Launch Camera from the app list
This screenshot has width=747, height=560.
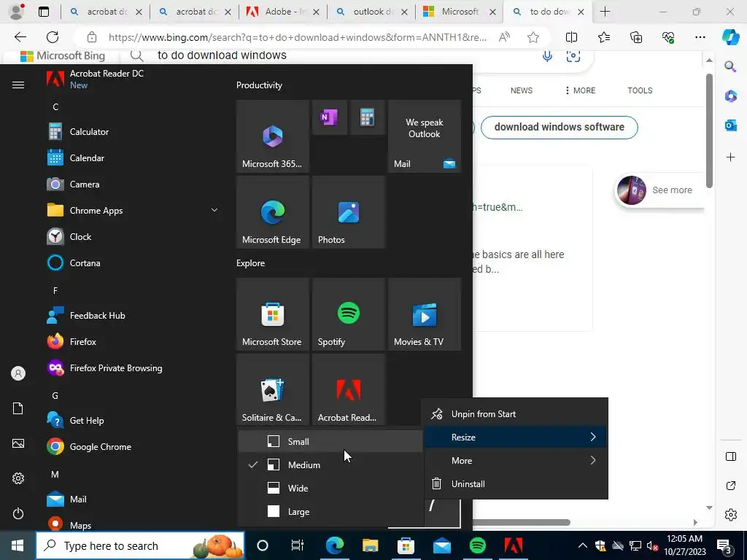[133, 184]
